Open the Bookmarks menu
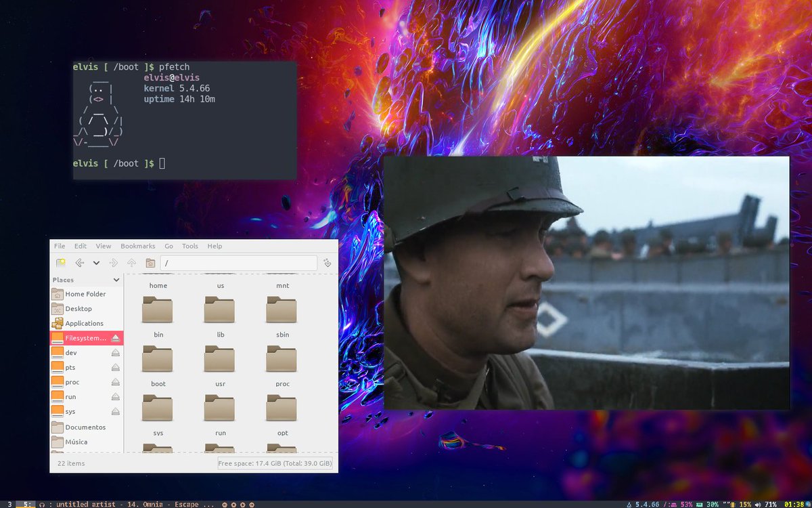 [138, 246]
